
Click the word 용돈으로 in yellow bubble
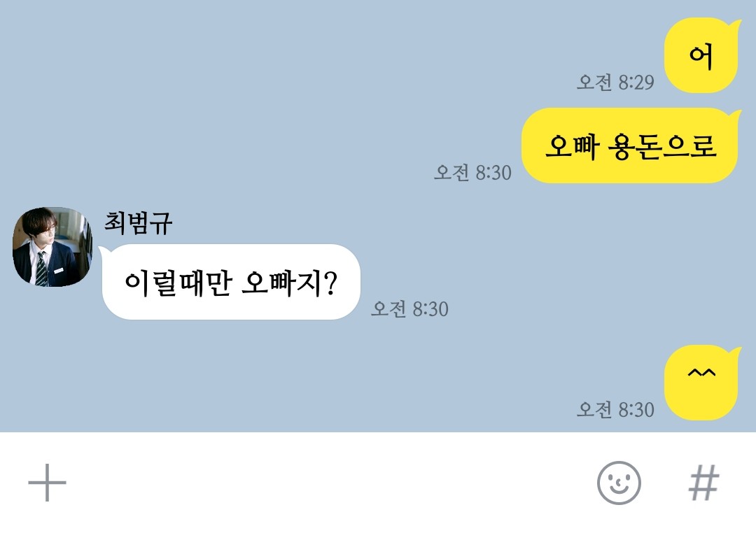click(x=662, y=145)
